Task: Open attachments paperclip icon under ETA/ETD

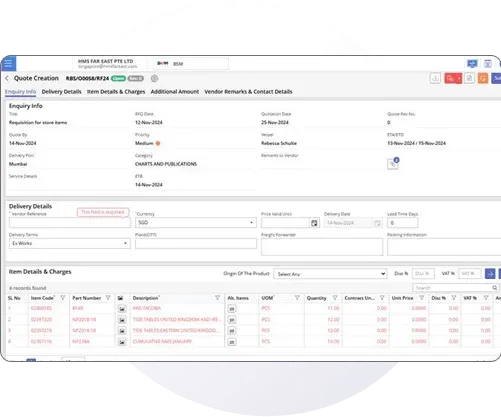Action: [x=393, y=164]
